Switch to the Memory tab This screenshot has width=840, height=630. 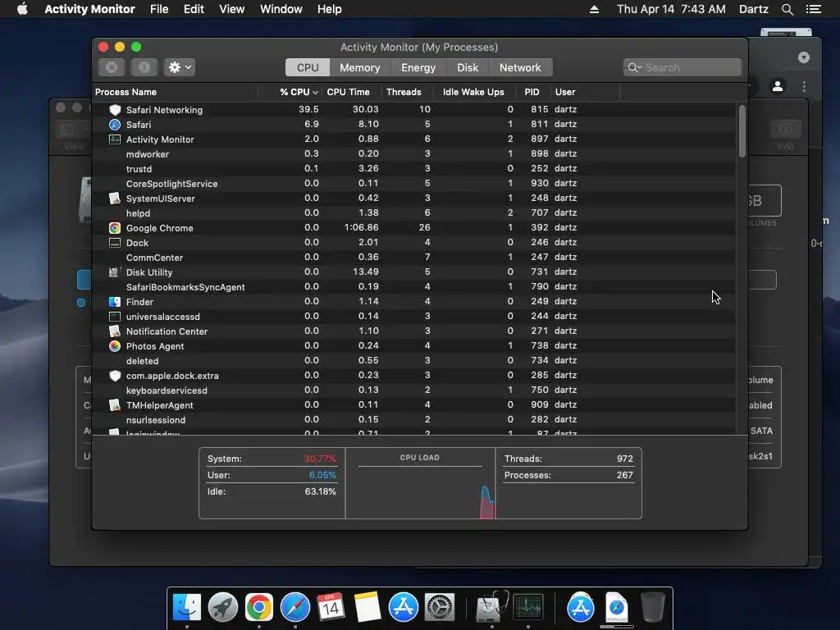359,67
